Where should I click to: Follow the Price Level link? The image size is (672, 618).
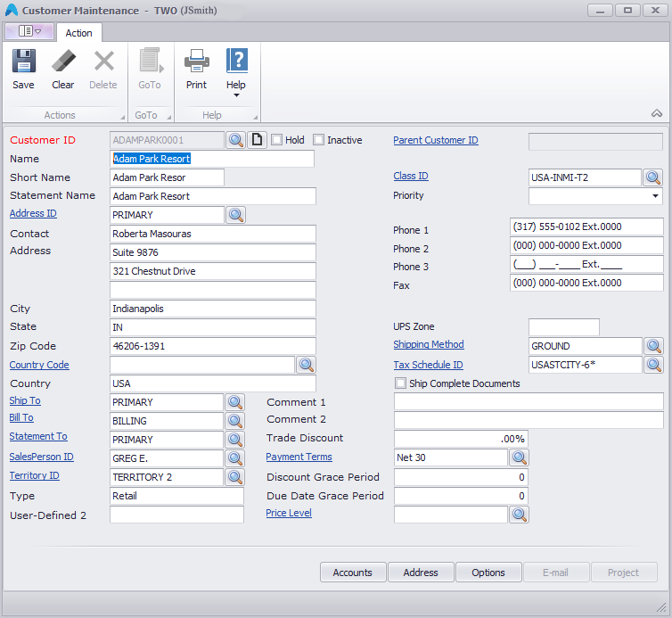point(289,513)
